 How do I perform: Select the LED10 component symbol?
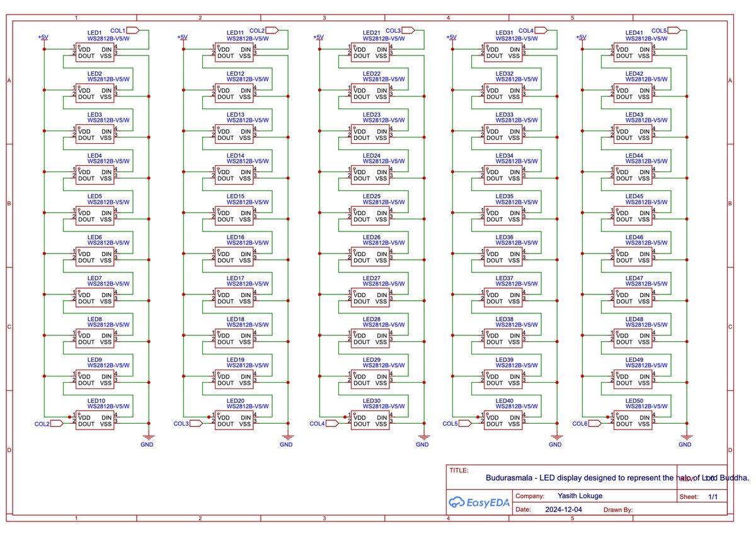pyautogui.click(x=95, y=421)
